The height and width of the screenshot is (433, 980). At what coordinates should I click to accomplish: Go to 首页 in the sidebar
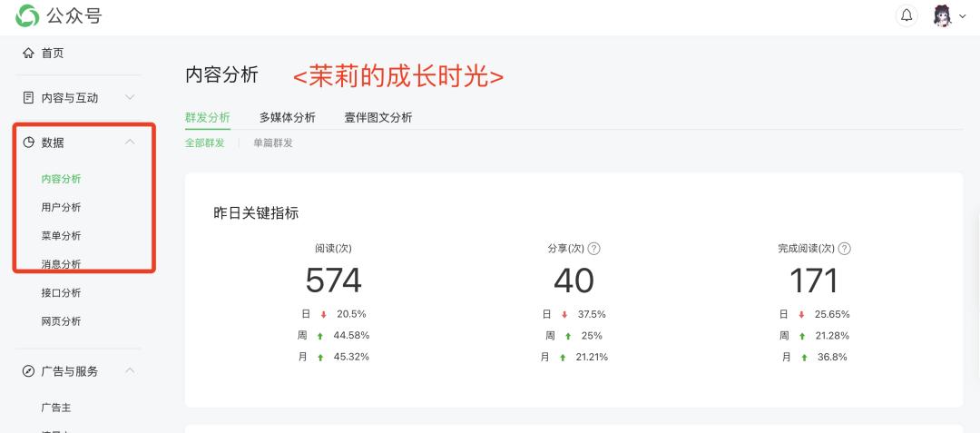tap(53, 54)
